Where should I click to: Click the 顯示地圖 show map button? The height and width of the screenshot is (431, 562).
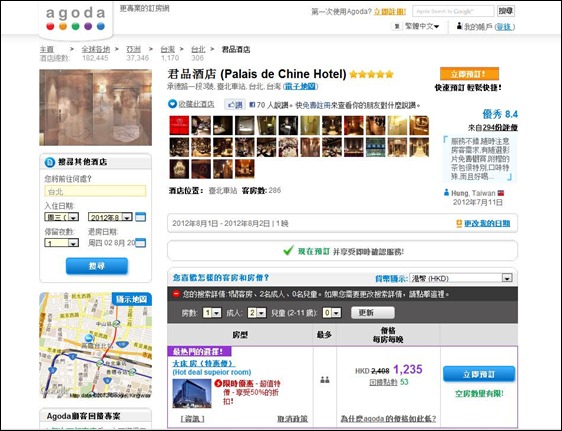(131, 299)
